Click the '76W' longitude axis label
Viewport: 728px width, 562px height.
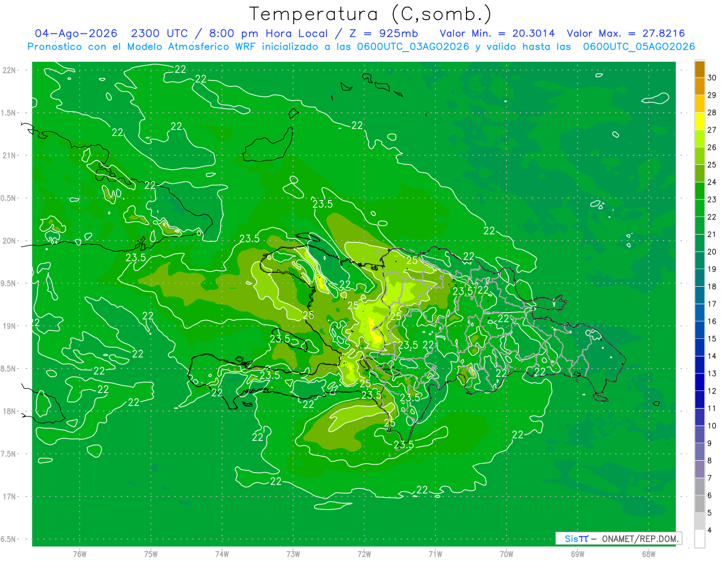(x=79, y=554)
